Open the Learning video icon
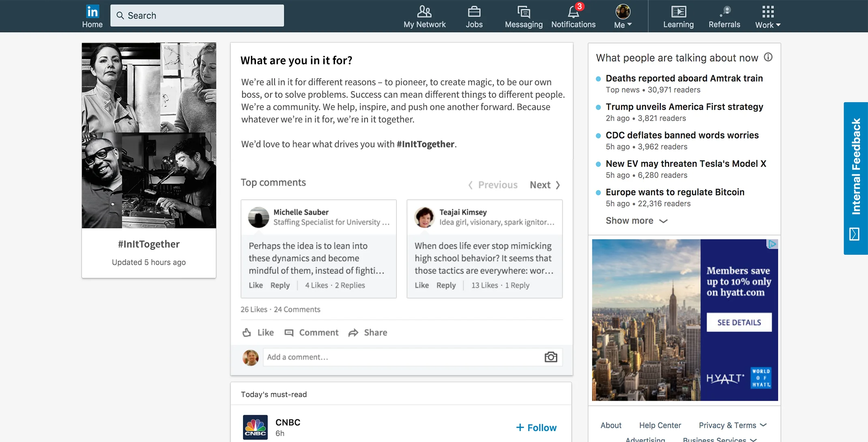The height and width of the screenshot is (442, 868). click(678, 12)
